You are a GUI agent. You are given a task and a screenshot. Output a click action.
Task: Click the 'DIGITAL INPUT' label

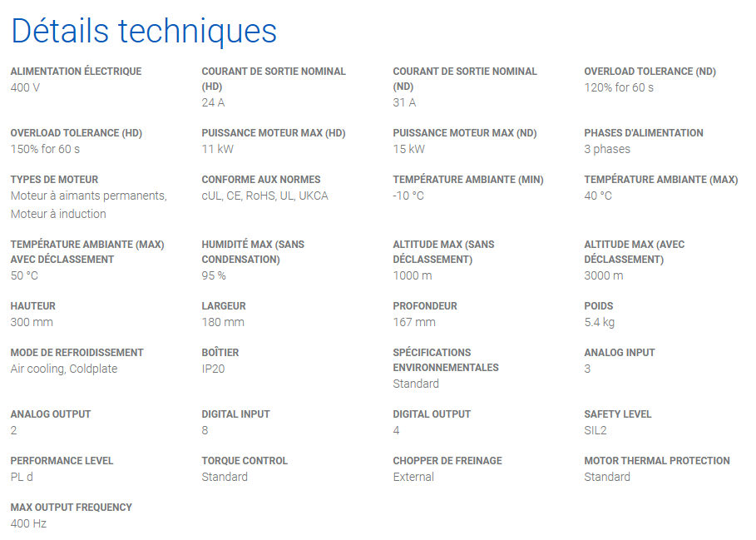(235, 414)
